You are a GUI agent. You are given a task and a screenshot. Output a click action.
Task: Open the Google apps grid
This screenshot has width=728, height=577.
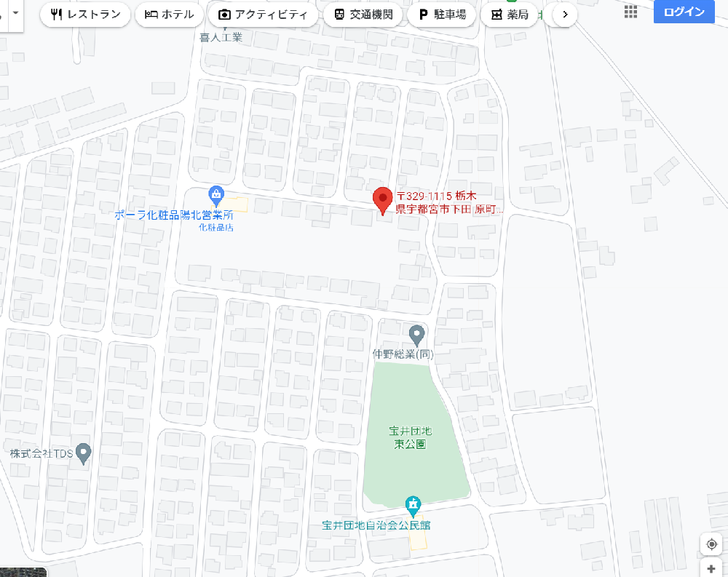[630, 12]
